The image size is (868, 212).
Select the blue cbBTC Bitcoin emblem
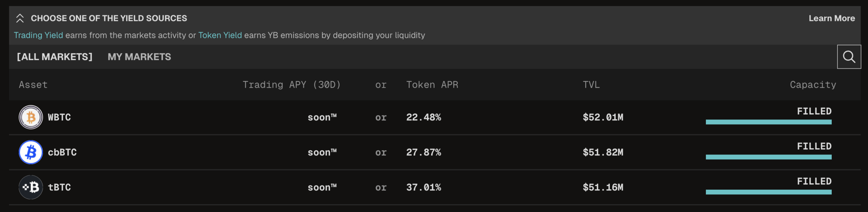[31, 152]
